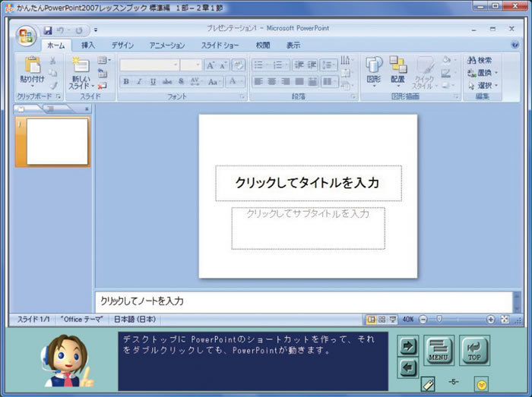The height and width of the screenshot is (397, 532).
Task: Switch to the View (表示) tab
Action: 293,45
